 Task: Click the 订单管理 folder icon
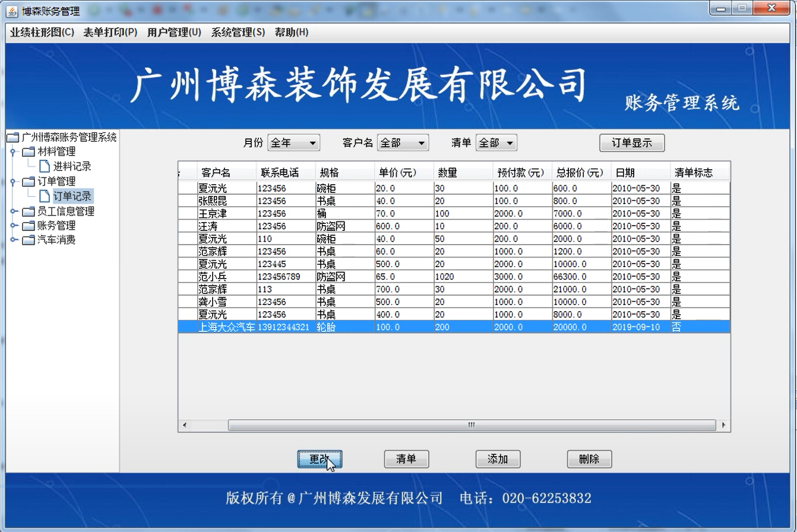[x=29, y=181]
